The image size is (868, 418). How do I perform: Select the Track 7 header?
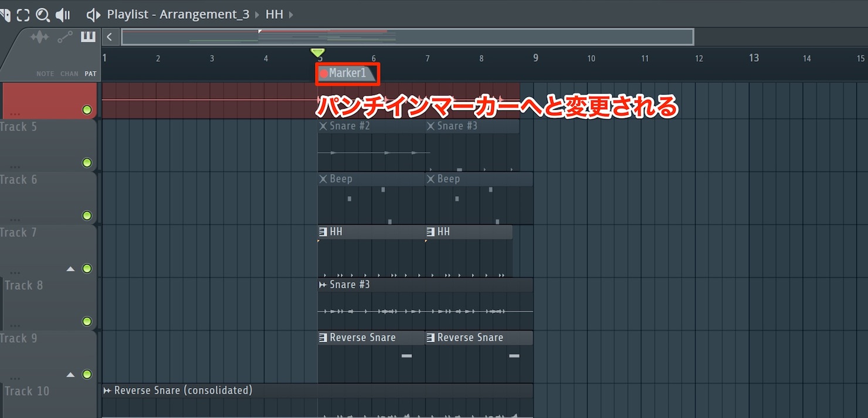[x=48, y=251]
